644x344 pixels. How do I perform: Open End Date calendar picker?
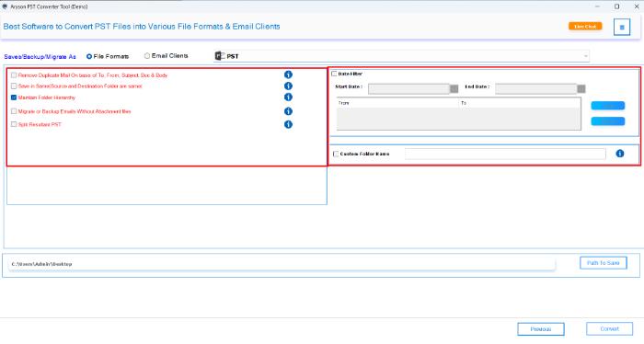[x=581, y=88]
